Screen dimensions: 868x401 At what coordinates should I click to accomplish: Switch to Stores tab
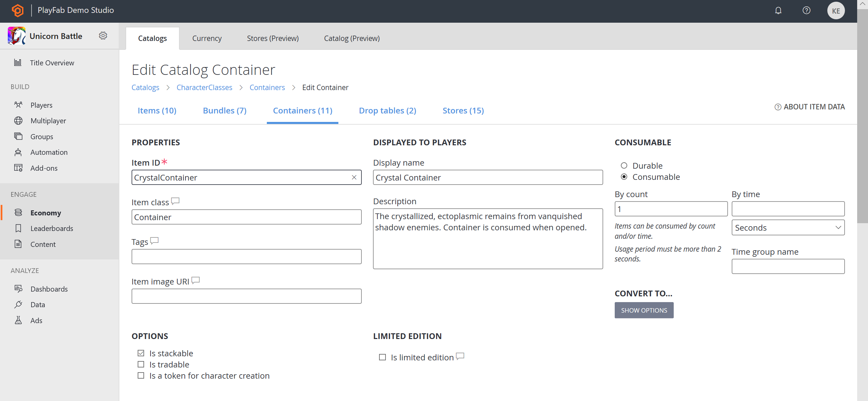[x=464, y=110]
